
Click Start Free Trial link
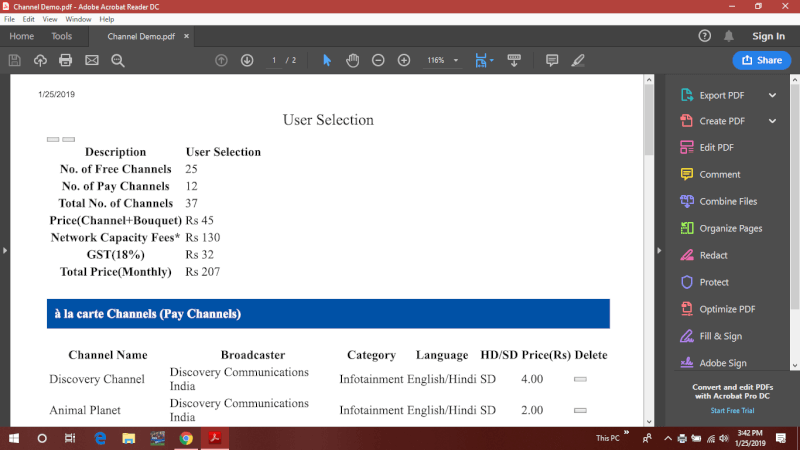tap(732, 411)
